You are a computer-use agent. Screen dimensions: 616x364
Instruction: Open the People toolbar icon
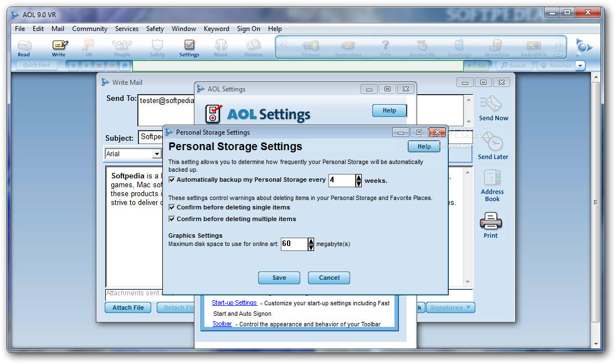[x=122, y=49]
